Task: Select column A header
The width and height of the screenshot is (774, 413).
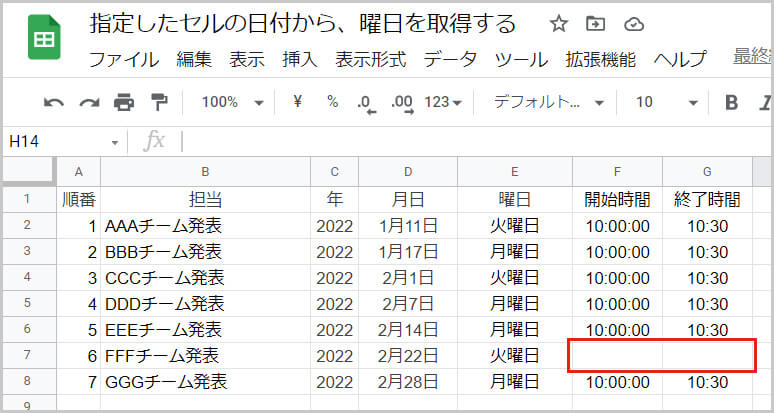Action: point(78,172)
